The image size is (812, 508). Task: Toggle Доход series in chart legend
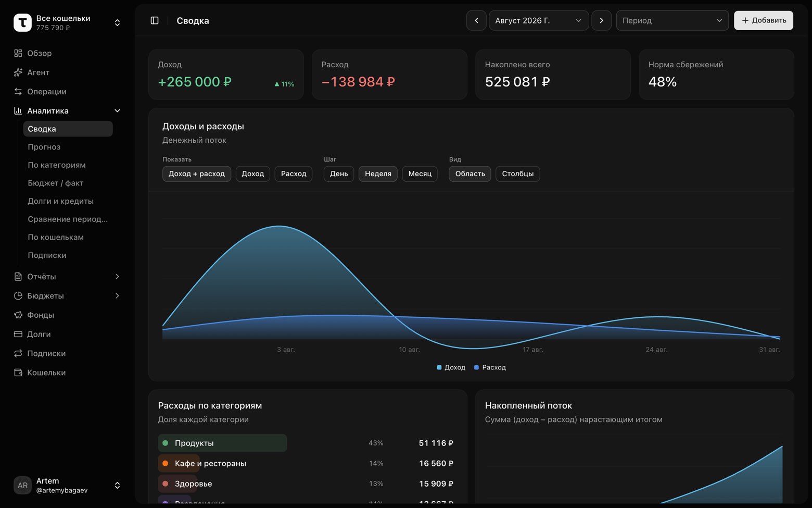click(451, 367)
